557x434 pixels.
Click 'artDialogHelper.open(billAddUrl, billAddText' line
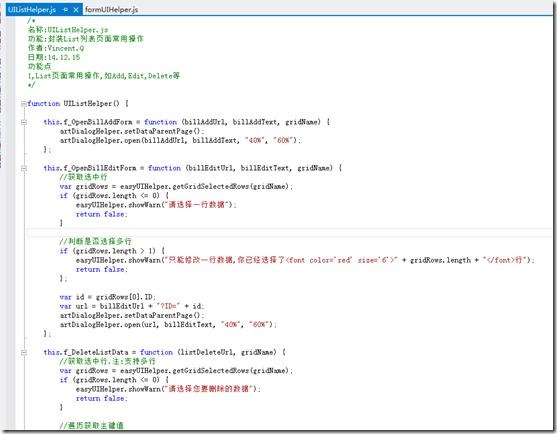[180, 141]
